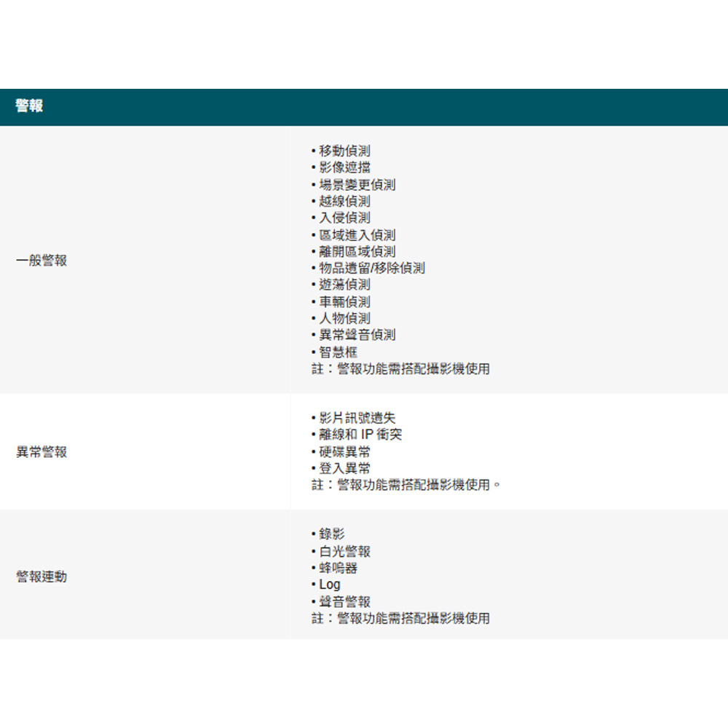Click the 遊蕩偵測 list item

[x=344, y=285]
